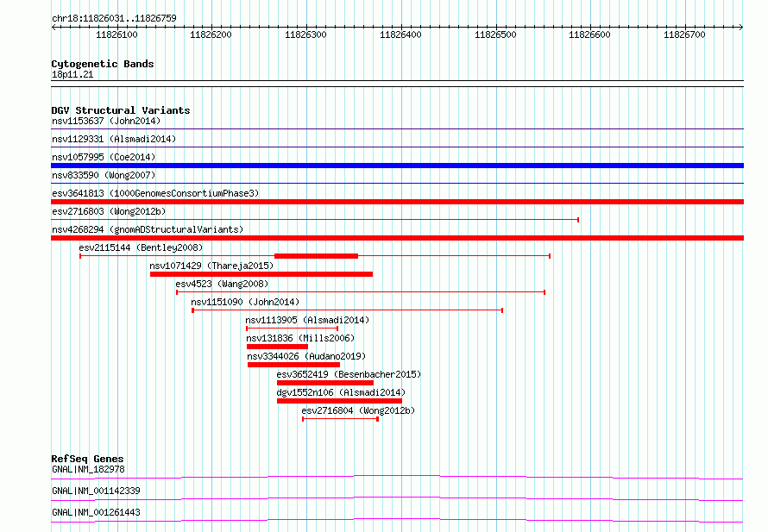Click the GNAL|NM_001142339 gene label

(96, 491)
